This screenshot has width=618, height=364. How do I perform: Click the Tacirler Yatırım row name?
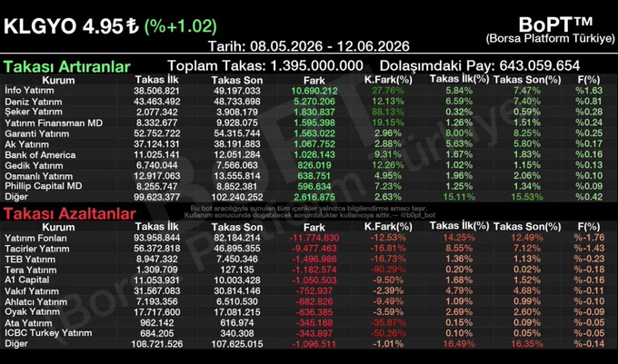coord(37,249)
